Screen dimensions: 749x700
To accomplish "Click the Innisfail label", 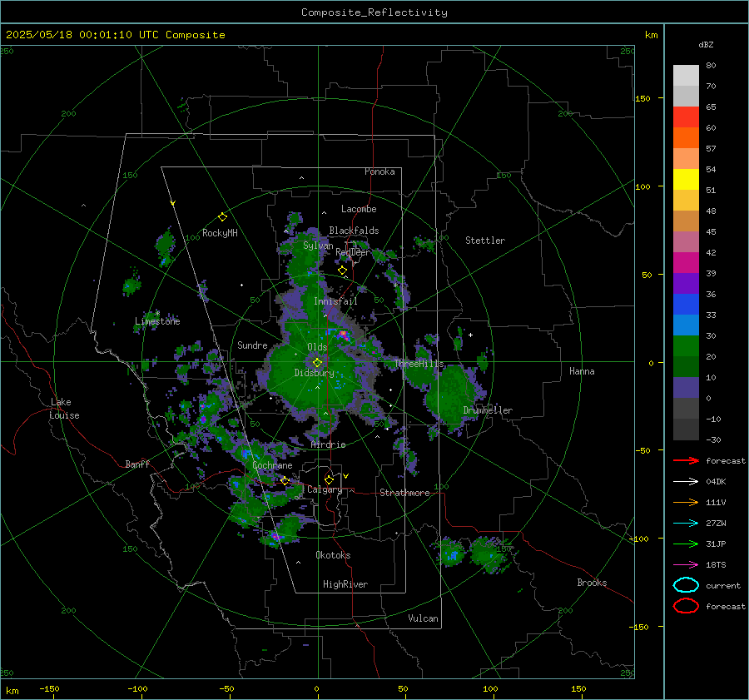I will click(x=335, y=301).
